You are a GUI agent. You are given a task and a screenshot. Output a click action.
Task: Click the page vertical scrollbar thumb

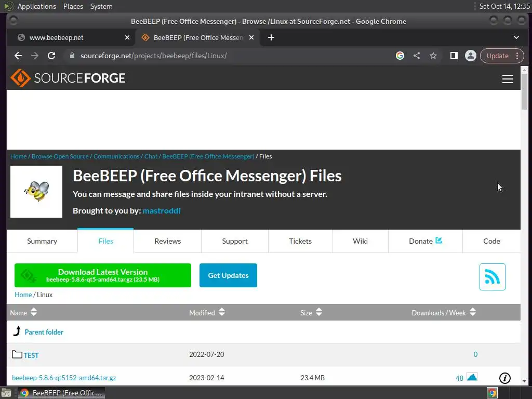[x=524, y=91]
